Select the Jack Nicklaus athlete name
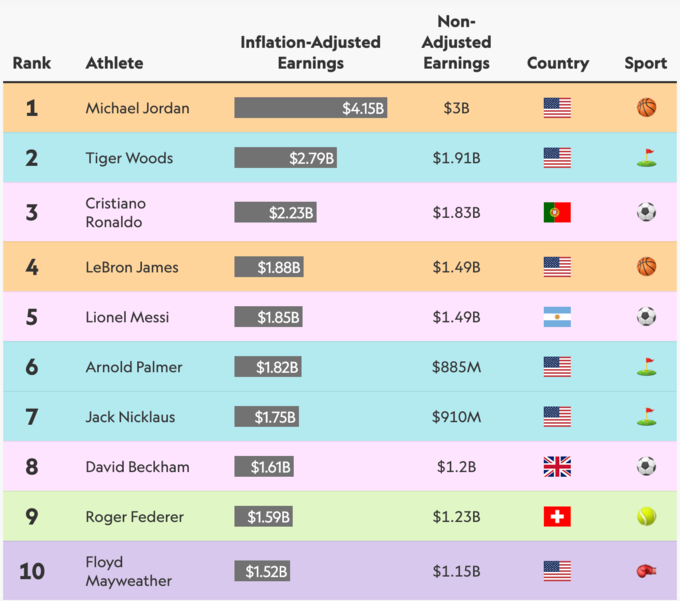 coord(133,417)
